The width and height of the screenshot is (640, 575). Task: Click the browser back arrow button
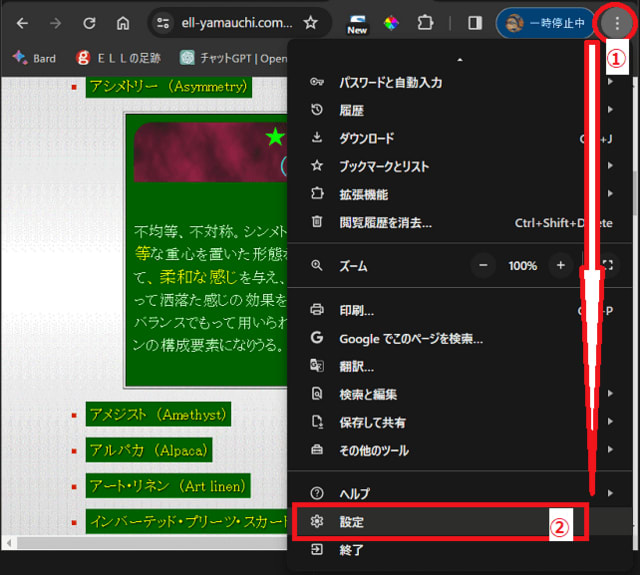click(22, 23)
